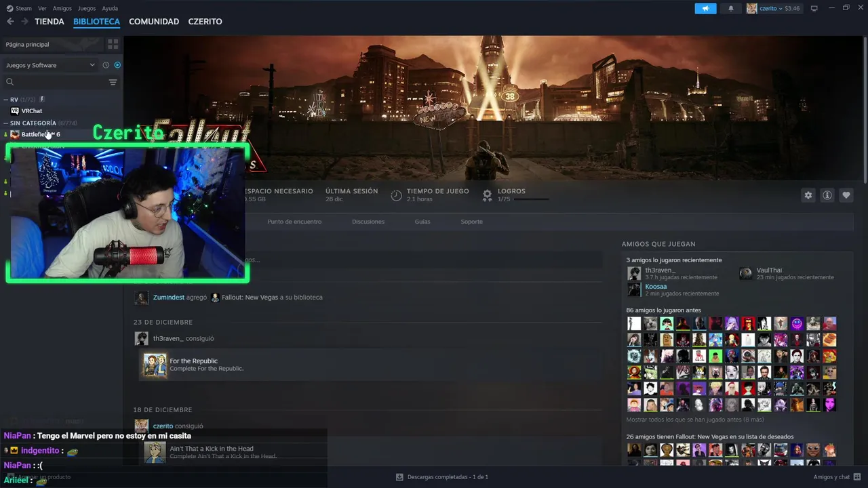Screen dimensions: 868x488
Task: Open the Ver menu
Action: (x=42, y=8)
